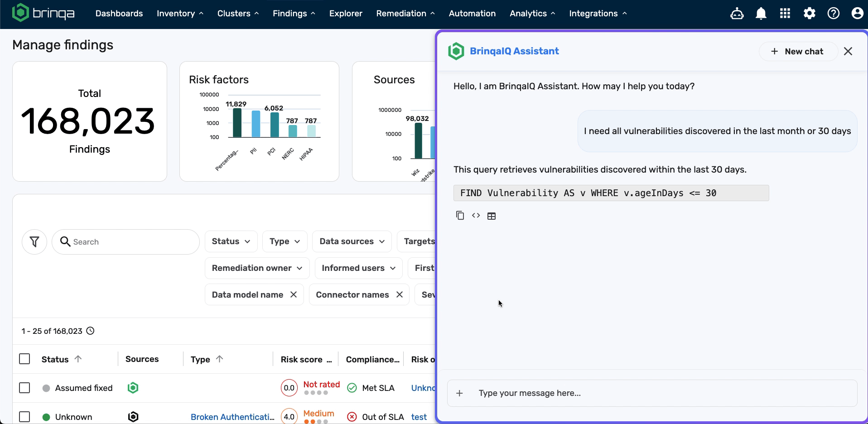This screenshot has width=868, height=424.
Task: Go to Explorer
Action: [346, 14]
